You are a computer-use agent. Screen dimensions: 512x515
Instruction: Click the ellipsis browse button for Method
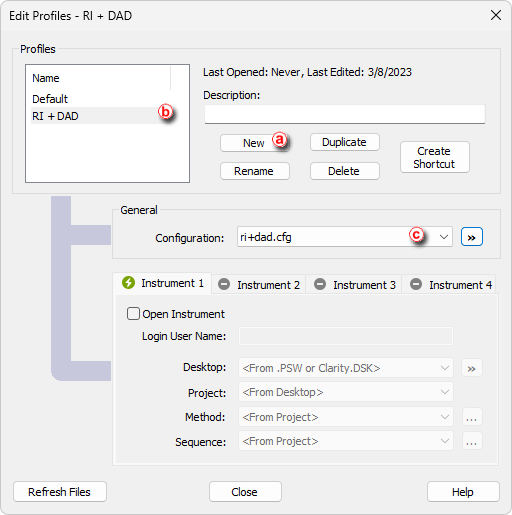coord(472,417)
